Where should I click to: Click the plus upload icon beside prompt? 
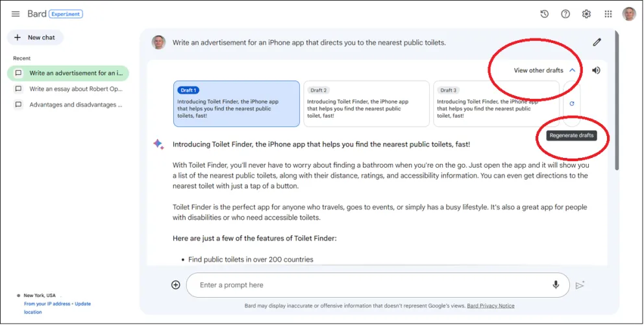176,285
